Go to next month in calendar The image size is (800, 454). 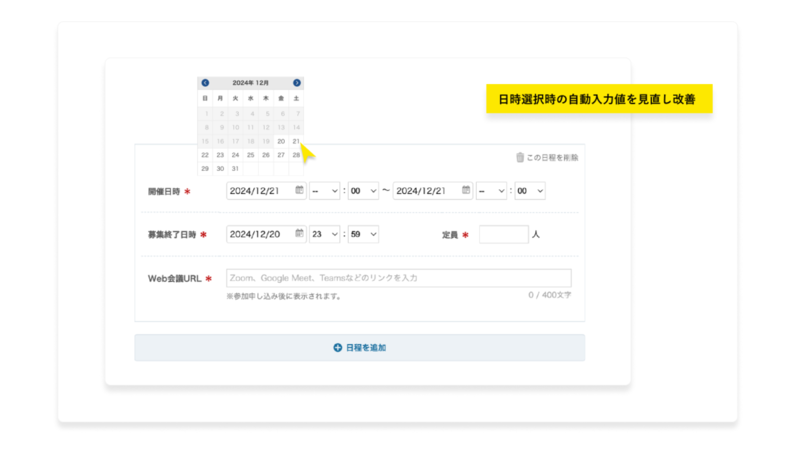[296, 83]
